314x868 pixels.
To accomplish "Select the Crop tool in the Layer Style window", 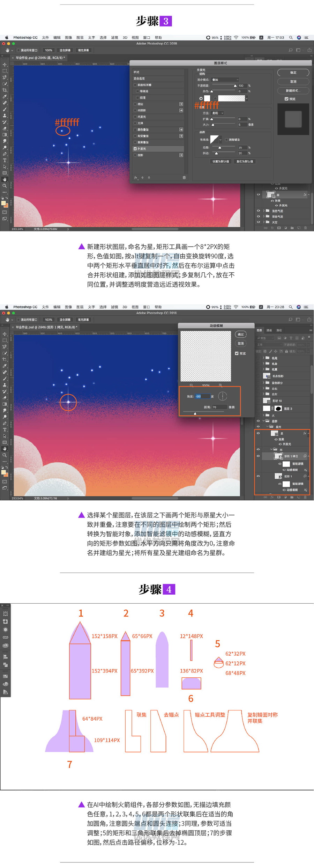I will point(5,90).
